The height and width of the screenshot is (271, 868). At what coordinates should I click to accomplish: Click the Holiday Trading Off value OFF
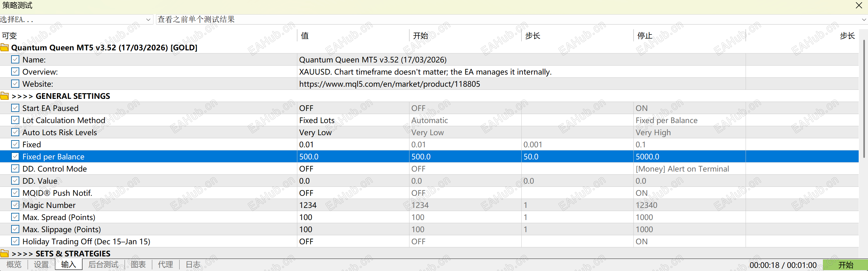tap(353, 242)
